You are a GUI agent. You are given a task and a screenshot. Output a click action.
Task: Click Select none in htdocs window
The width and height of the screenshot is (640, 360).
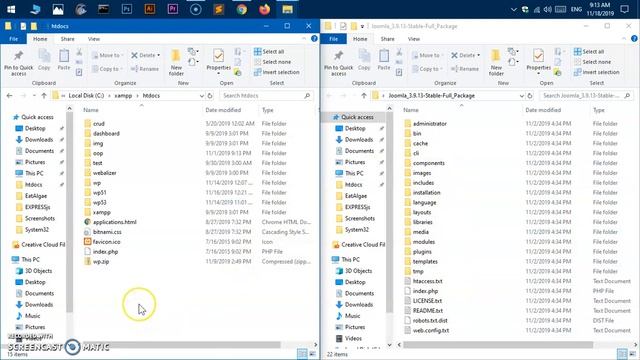272,62
